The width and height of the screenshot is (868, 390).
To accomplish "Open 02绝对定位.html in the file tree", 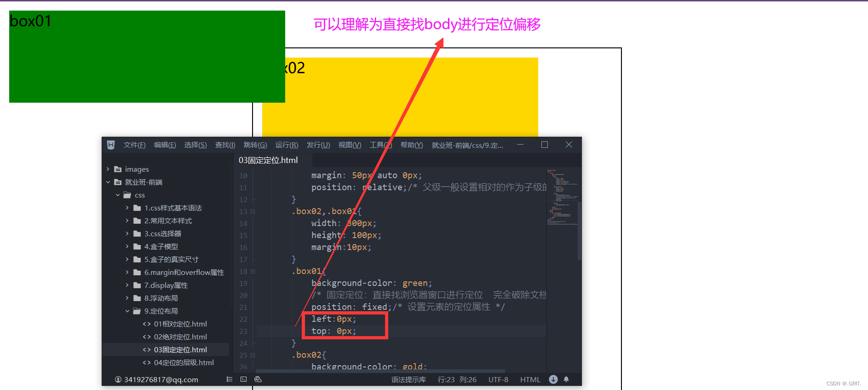I will 180,337.
